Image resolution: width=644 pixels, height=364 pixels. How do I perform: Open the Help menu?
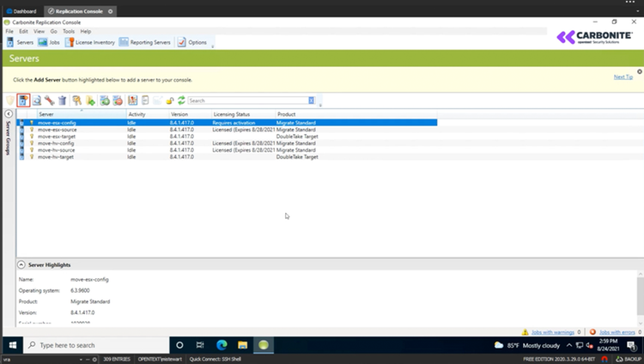[85, 31]
